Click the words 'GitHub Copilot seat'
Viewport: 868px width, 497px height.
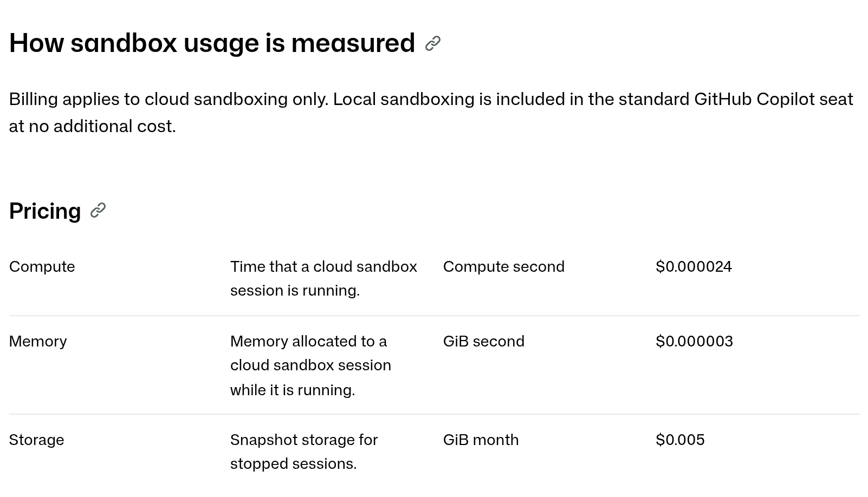pos(773,99)
